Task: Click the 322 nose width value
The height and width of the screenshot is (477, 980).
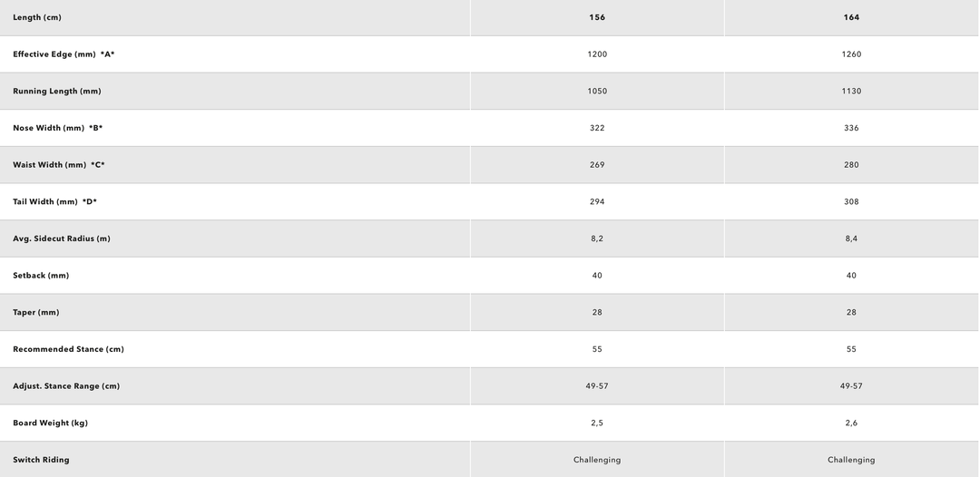Action: (x=597, y=128)
